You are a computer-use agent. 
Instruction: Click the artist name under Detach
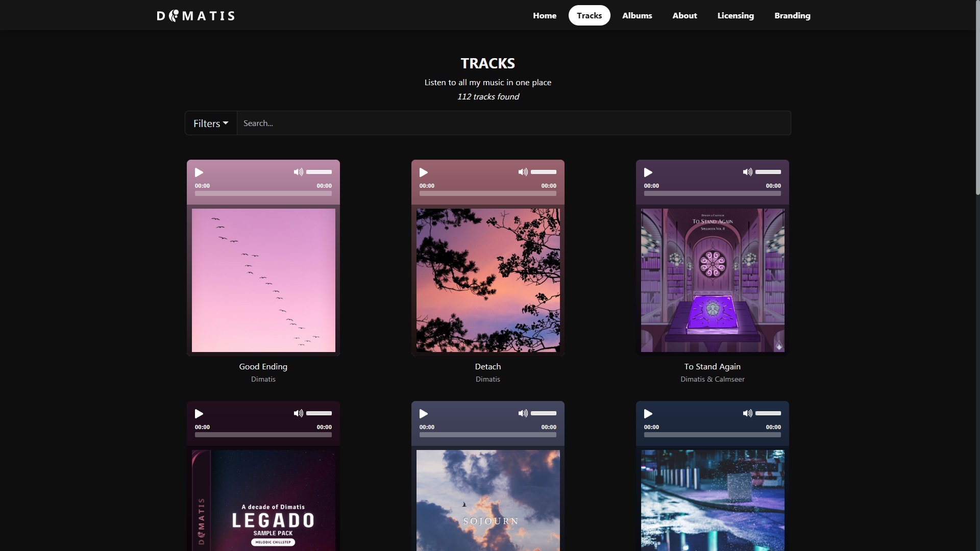(x=488, y=379)
